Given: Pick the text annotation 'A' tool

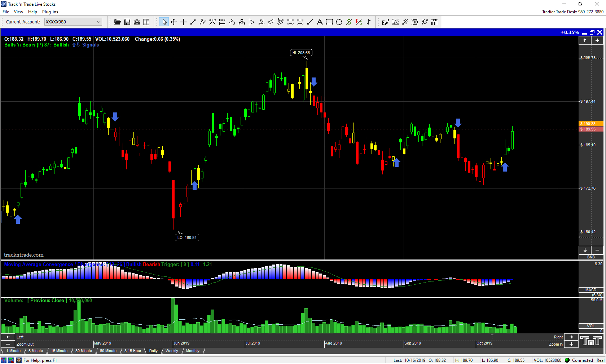Looking at the screenshot, I should click(x=320, y=22).
